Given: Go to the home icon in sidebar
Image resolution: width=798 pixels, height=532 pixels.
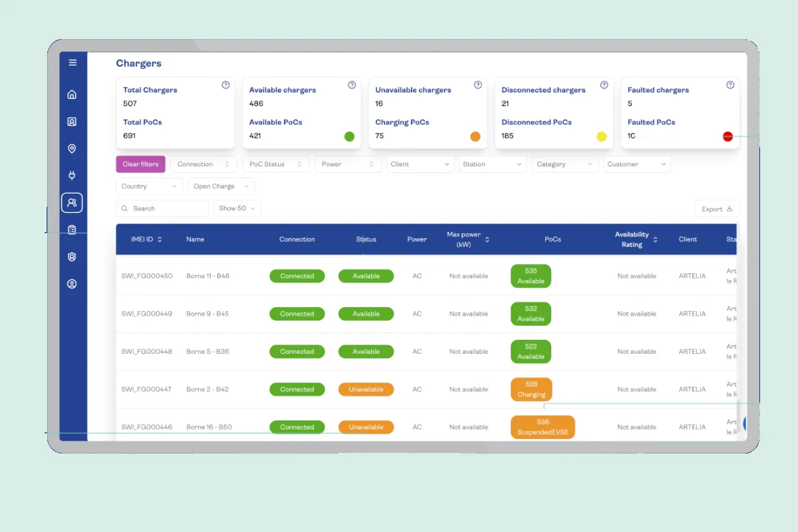Looking at the screenshot, I should pyautogui.click(x=72, y=94).
